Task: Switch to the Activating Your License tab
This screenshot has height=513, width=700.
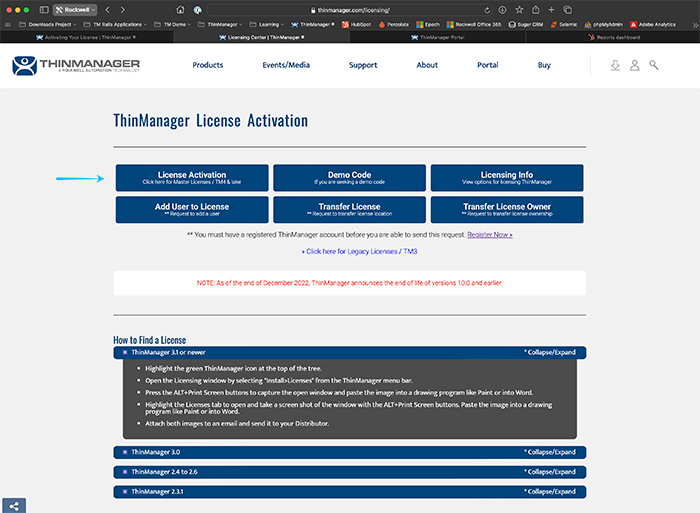Action: pos(86,38)
